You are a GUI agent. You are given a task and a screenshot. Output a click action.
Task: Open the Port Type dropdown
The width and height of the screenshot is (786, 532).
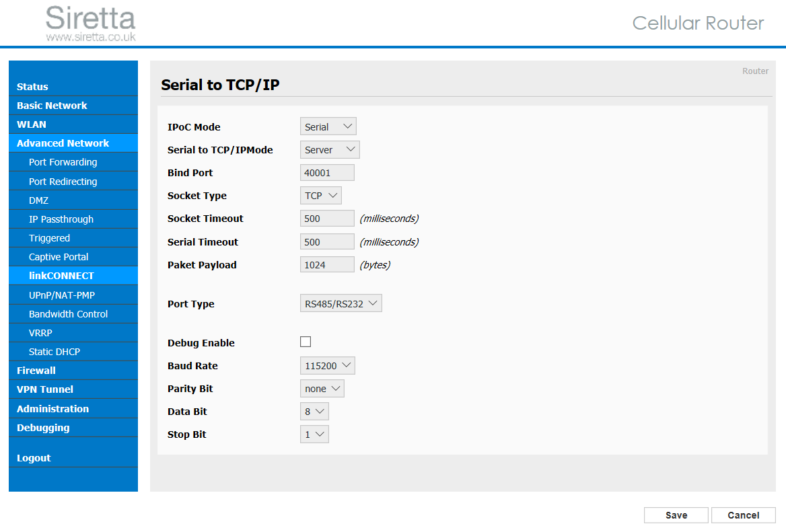click(341, 303)
